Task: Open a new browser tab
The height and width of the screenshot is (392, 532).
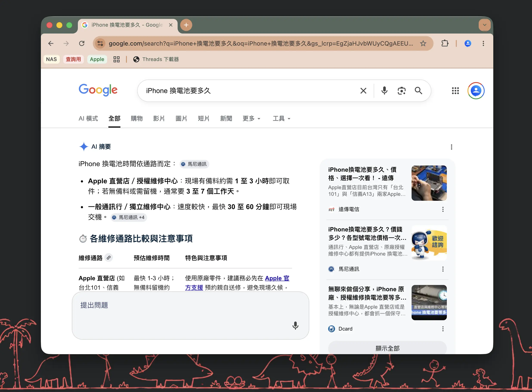Action: [186, 25]
